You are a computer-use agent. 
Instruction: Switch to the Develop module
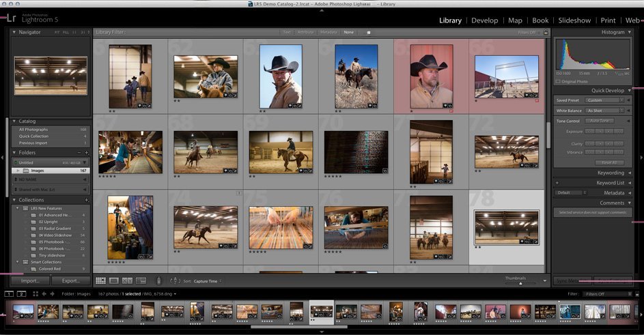[x=485, y=20]
